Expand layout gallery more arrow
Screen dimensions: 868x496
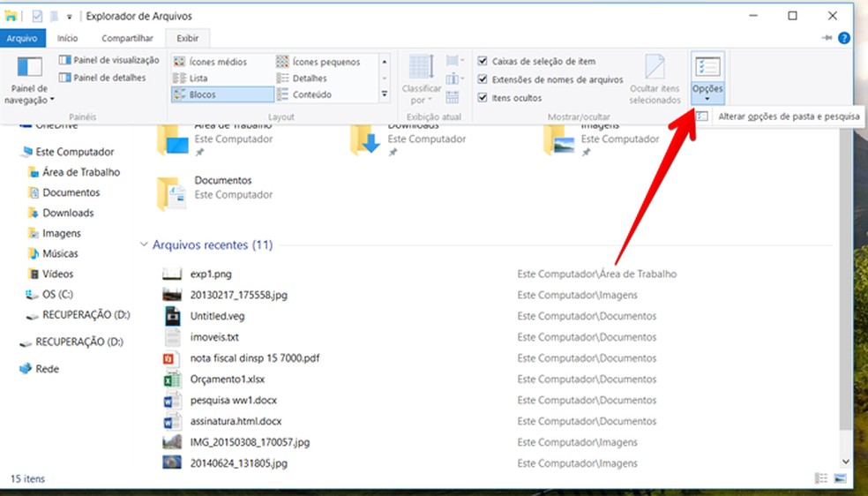tap(385, 94)
